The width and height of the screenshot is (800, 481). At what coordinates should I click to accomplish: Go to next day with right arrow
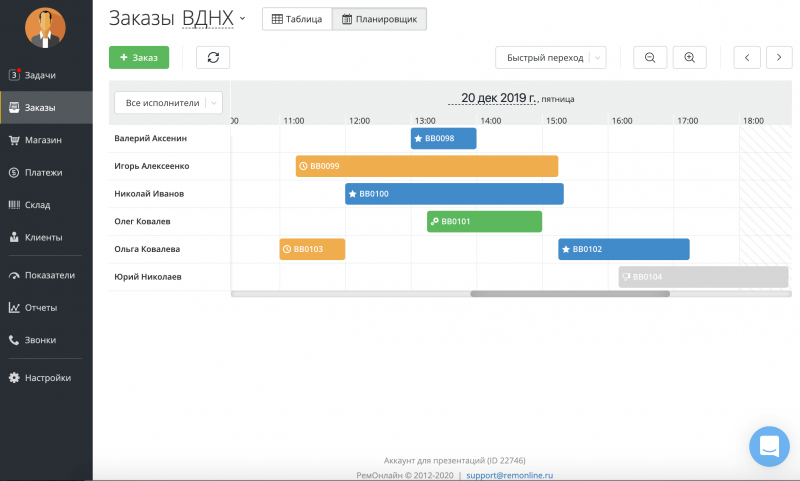pyautogui.click(x=779, y=57)
